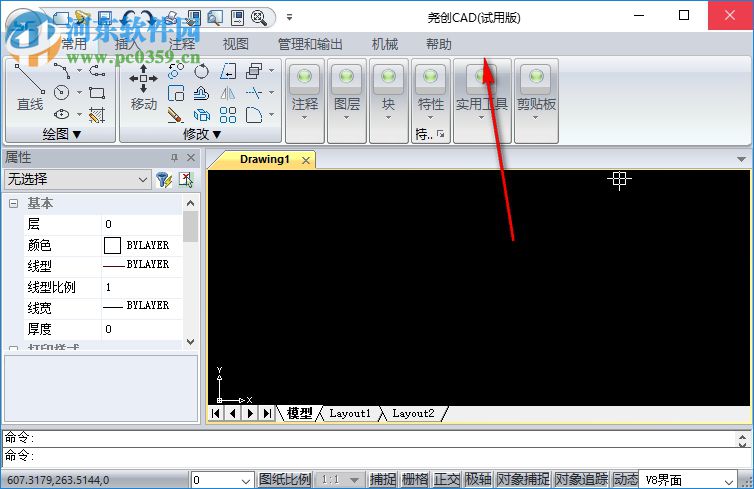Select the ellipse drawing tool
This screenshot has width=754, height=489.
click(x=62, y=114)
